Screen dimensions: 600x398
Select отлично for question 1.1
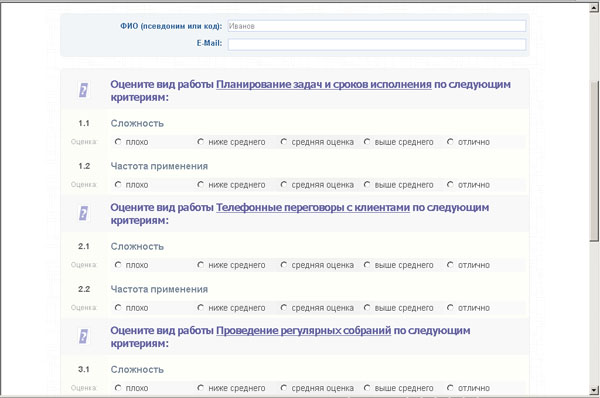450,142
